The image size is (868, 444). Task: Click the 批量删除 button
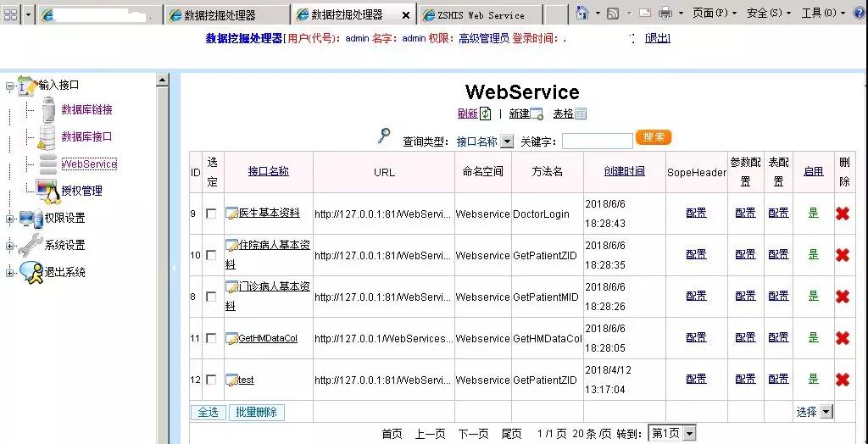tap(257, 413)
